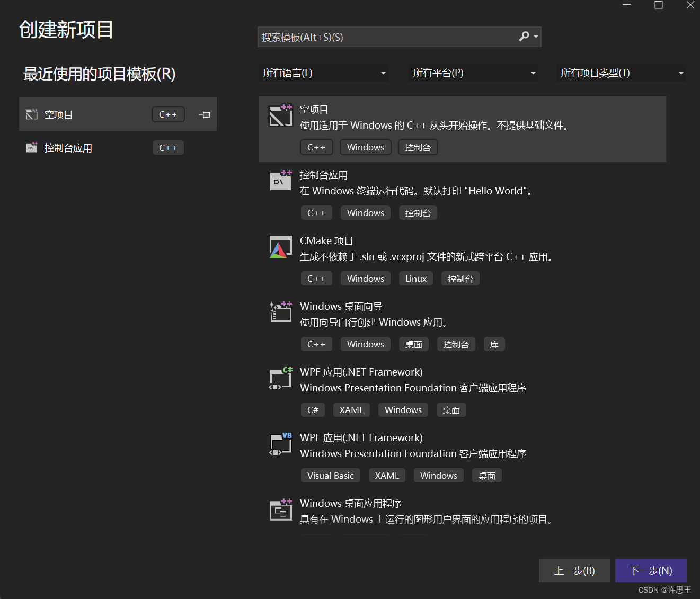Click the Windows 桌面应用程序 title
The width and height of the screenshot is (700, 599).
351,504
